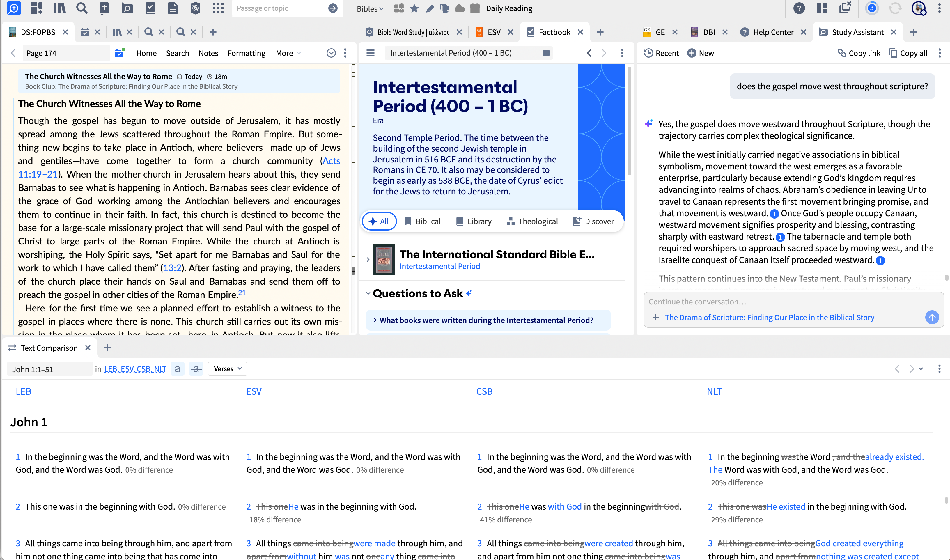Switch to the Help Center tab
This screenshot has width=950, height=560.
(773, 32)
